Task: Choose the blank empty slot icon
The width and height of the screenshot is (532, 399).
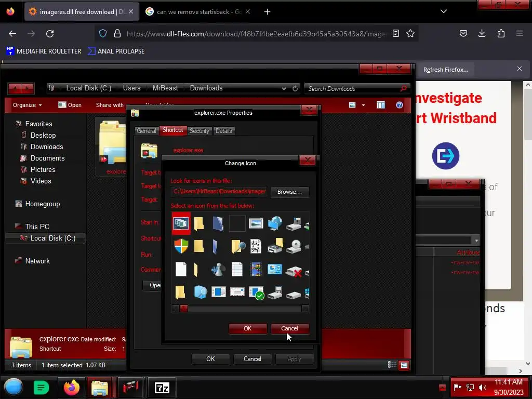Action: pyautogui.click(x=237, y=223)
